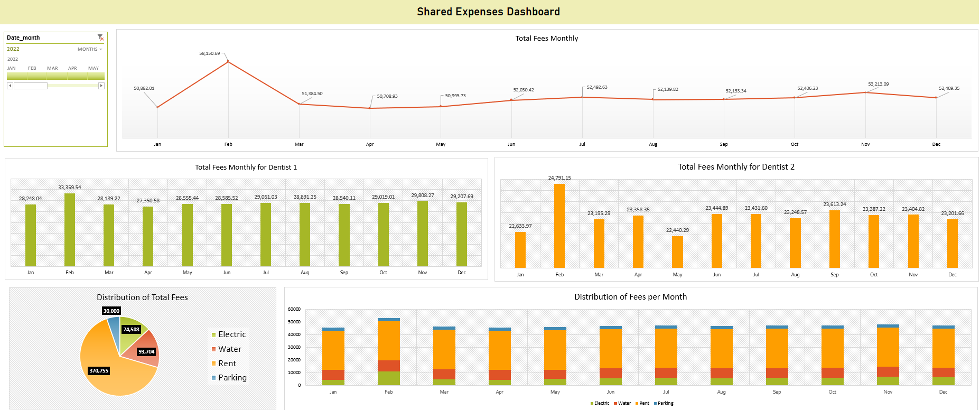
Task: Click the Feb bar in the Dentist 2 chart
Action: [x=559, y=226]
